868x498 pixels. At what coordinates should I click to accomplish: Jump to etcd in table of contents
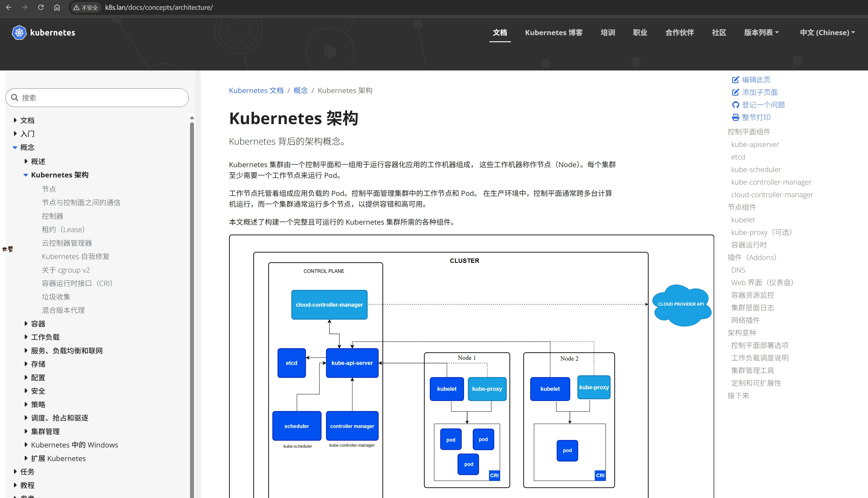coord(738,157)
